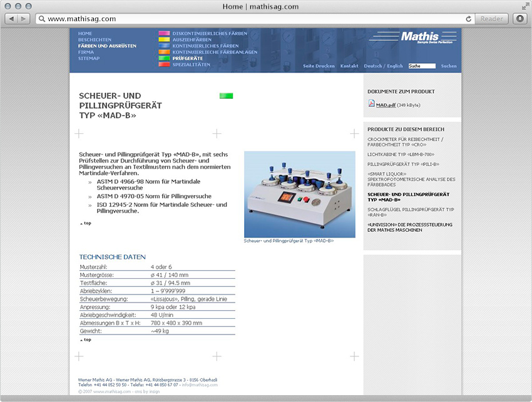Select KONTINUIERLICHES FÄRBEN submenu

pos(205,46)
